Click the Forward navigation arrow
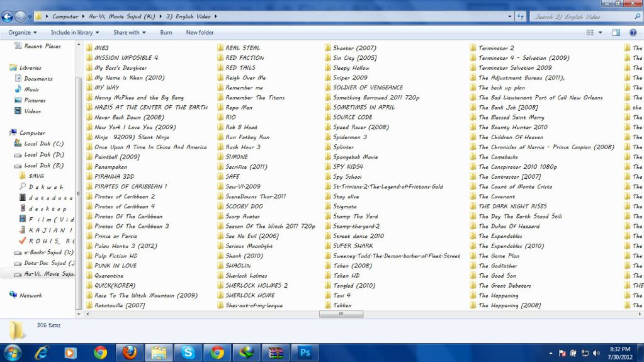Image resolution: width=644 pixels, height=362 pixels. 20,16
